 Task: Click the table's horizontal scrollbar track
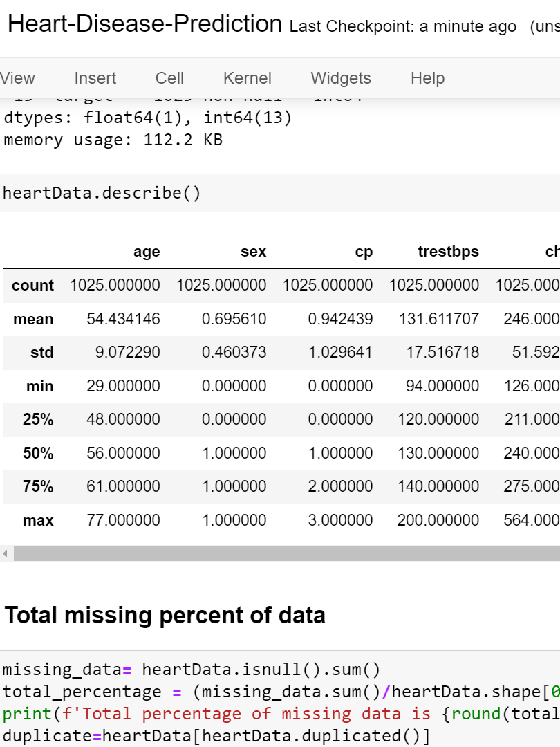(x=287, y=553)
